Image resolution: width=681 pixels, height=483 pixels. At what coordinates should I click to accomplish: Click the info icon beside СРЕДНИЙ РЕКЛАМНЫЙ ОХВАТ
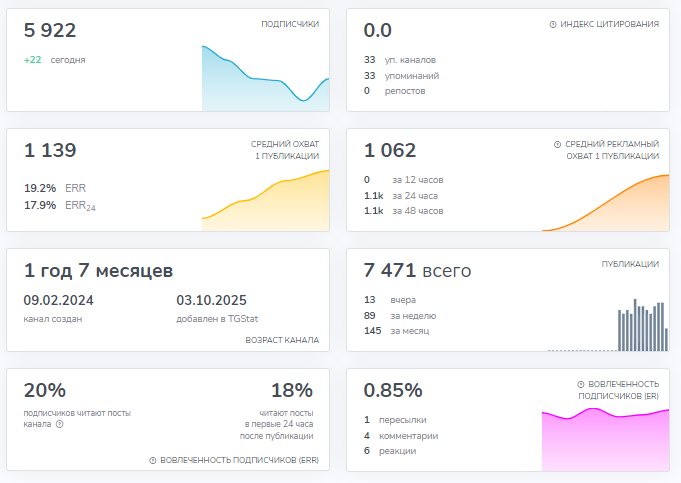click(x=557, y=144)
